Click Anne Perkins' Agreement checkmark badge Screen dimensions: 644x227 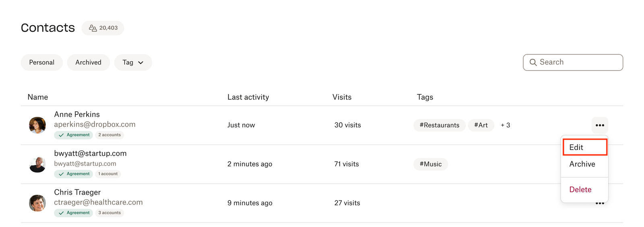74,135
